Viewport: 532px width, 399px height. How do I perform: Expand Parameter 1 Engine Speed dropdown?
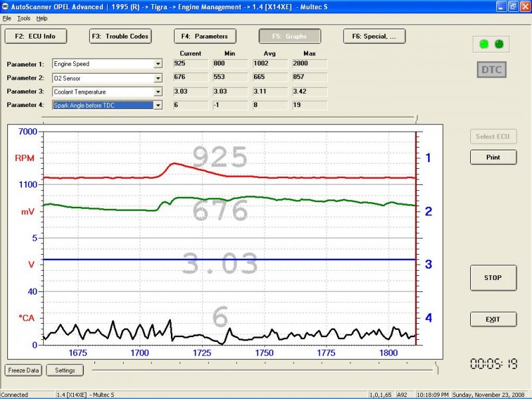click(158, 64)
